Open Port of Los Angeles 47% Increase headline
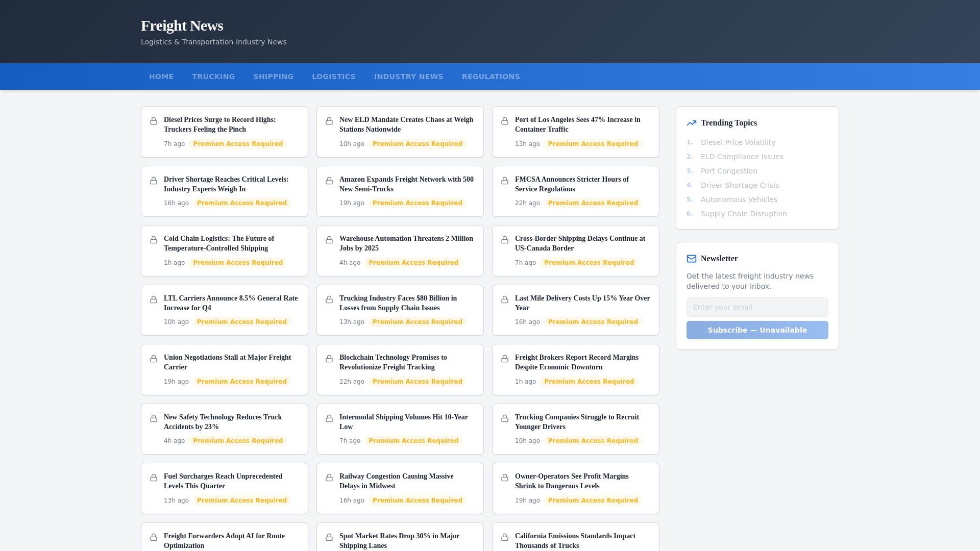This screenshot has width=980, height=551. point(578,124)
